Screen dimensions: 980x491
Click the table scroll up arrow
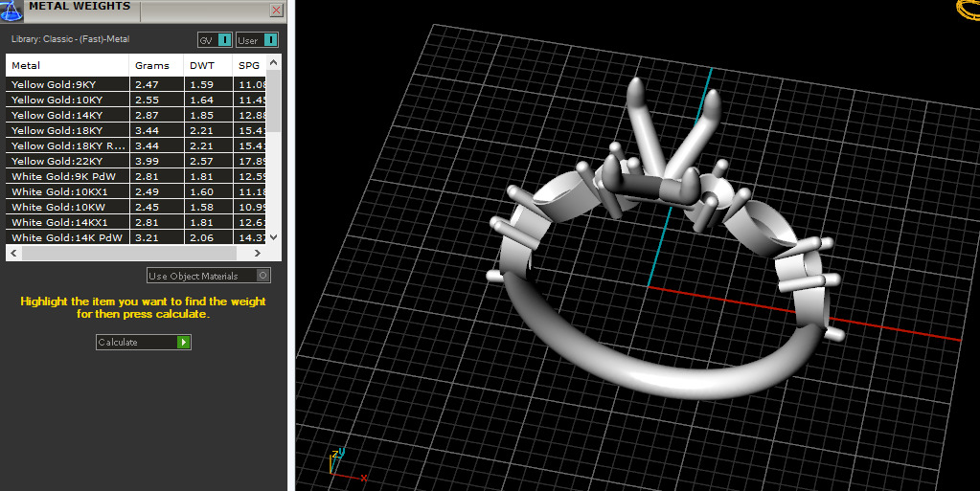pos(273,62)
